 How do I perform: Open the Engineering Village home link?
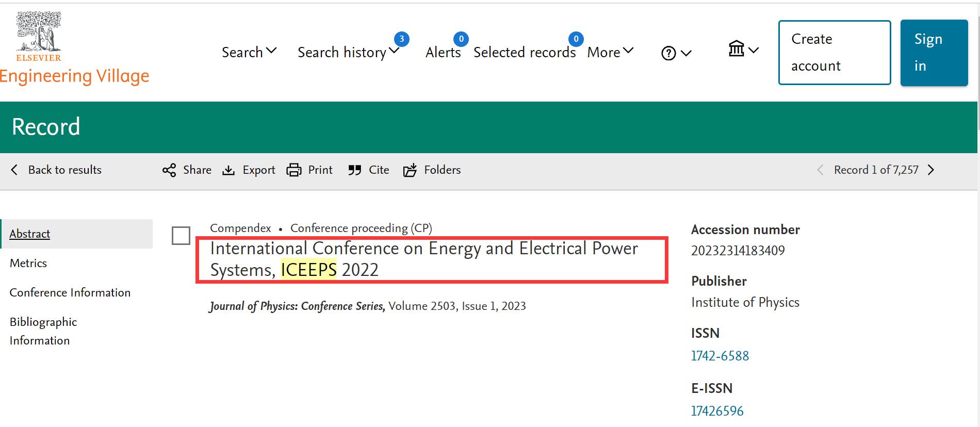tap(74, 76)
